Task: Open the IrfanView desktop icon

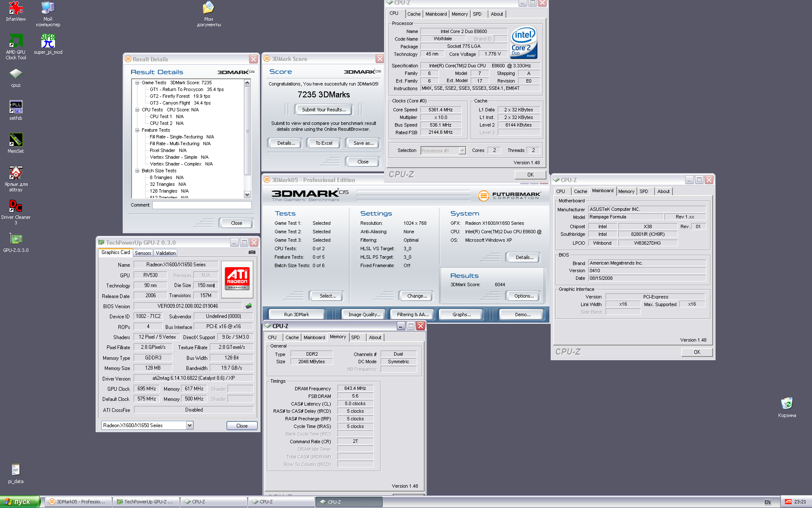Action: pyautogui.click(x=16, y=11)
